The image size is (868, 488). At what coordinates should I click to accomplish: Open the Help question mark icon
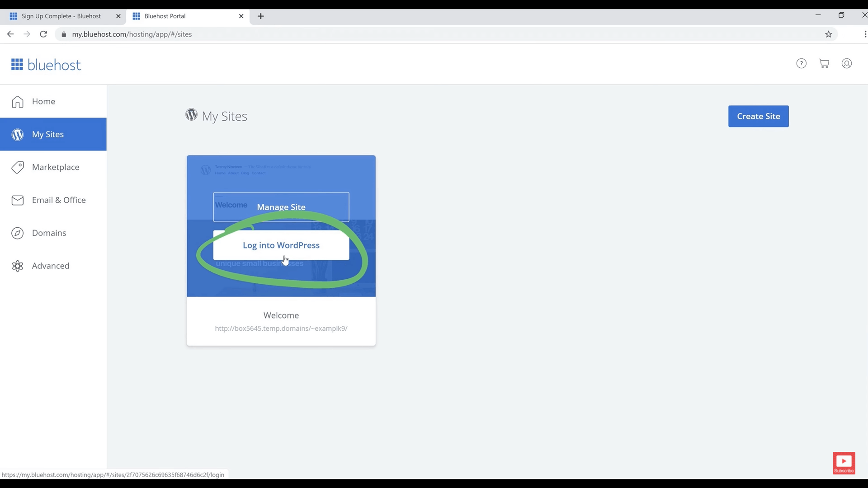[x=801, y=64]
